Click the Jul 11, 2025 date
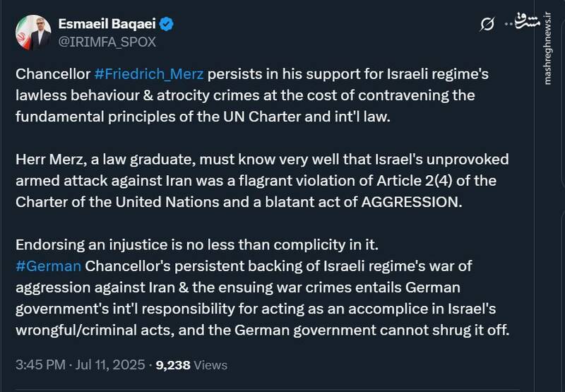The image size is (565, 392). [110, 364]
